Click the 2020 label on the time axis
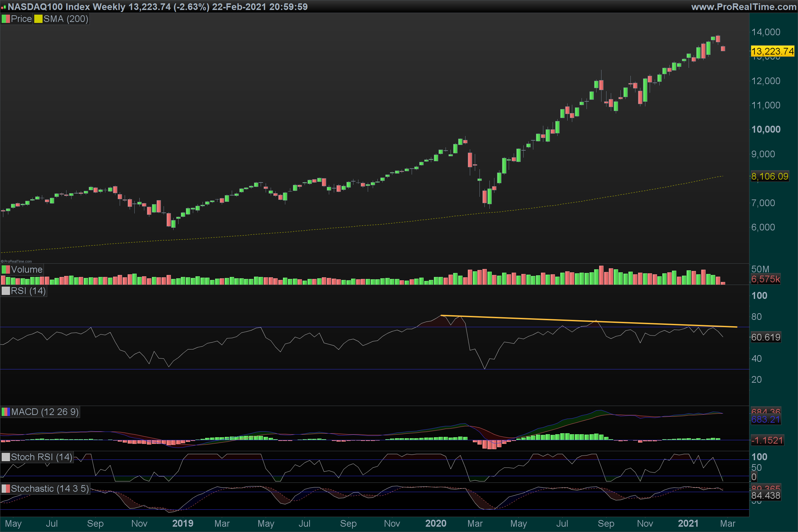 tap(436, 523)
